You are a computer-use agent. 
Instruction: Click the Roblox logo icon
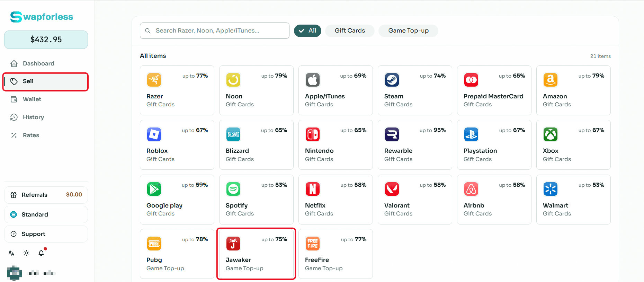point(154,134)
